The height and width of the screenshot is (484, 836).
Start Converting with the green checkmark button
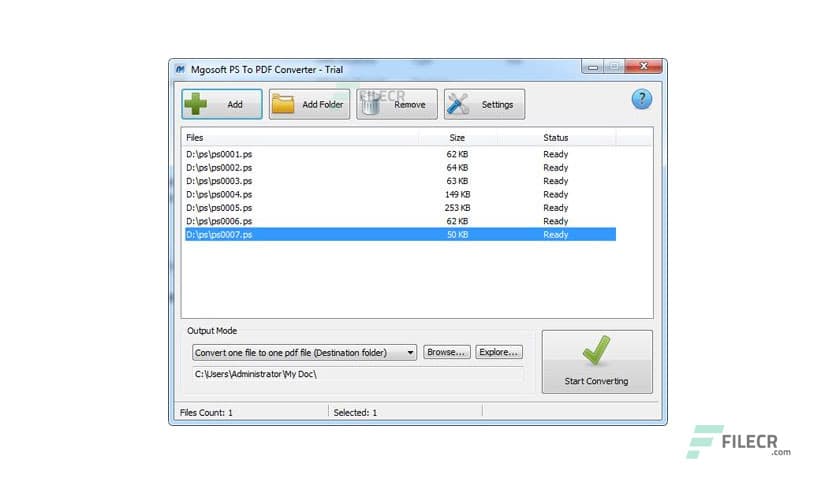click(597, 361)
